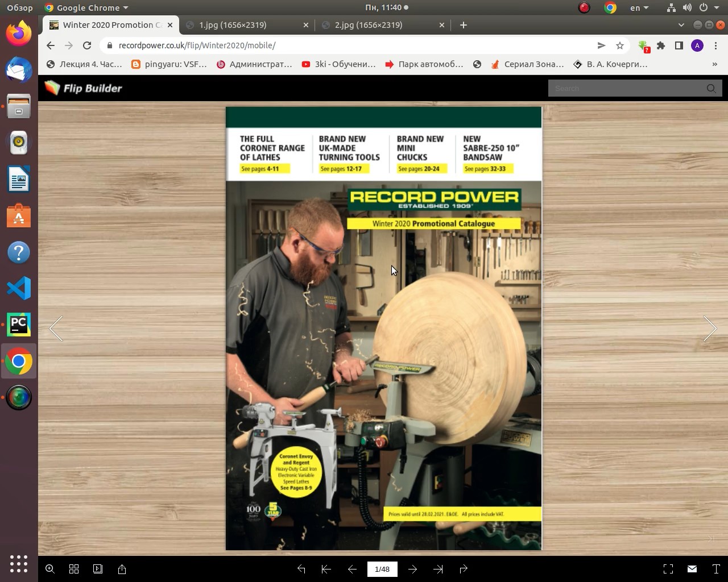Open the green download extension icon
Screen dimensions: 728x582
pyautogui.click(x=643, y=46)
